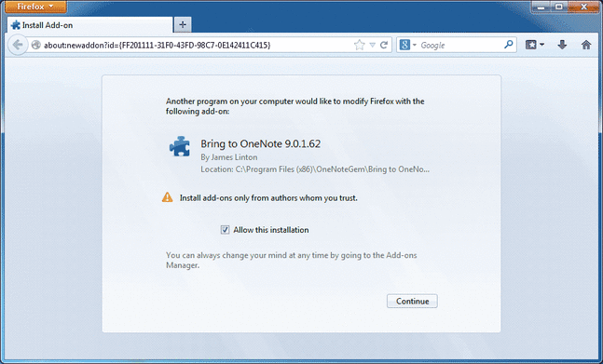The height and width of the screenshot is (364, 603).
Task: Open the search engine selector dropdown
Action: 407,45
